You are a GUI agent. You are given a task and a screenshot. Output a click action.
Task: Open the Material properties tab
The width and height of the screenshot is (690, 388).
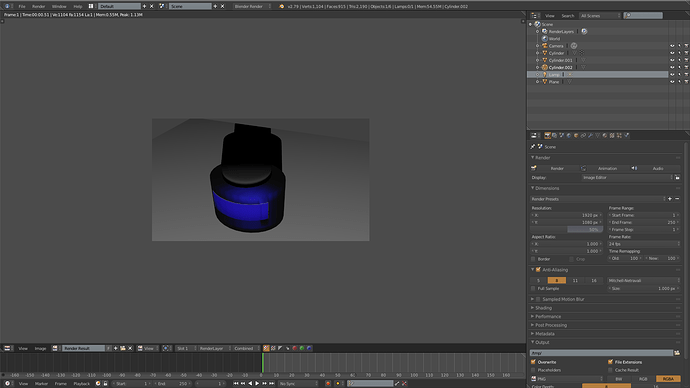click(x=605, y=135)
